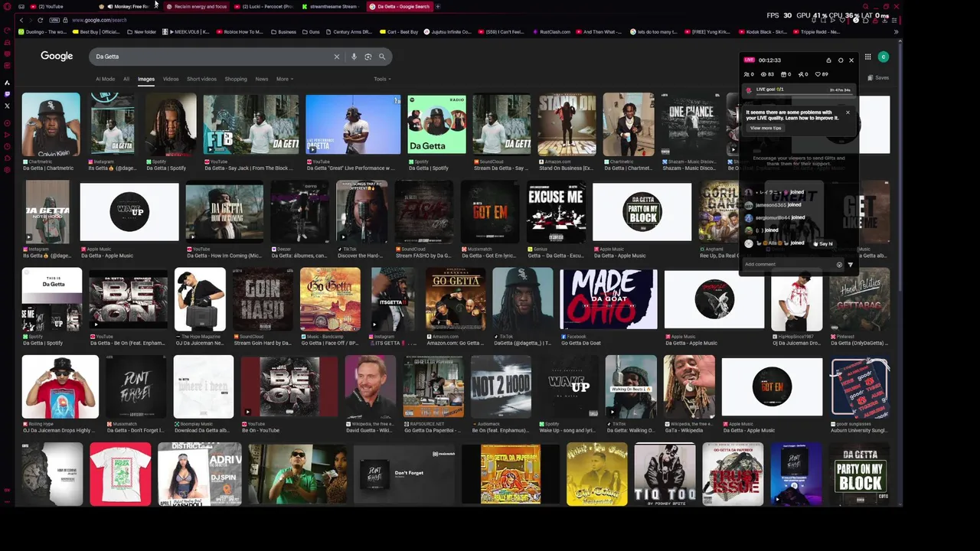The width and height of the screenshot is (980, 551).
Task: Open the Saves link
Action: [x=878, y=78]
